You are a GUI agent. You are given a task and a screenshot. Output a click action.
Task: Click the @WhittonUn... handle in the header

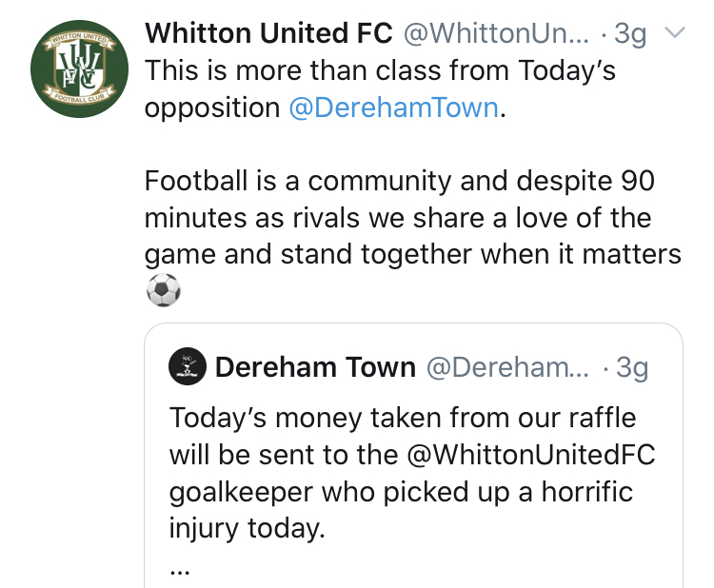(497, 34)
